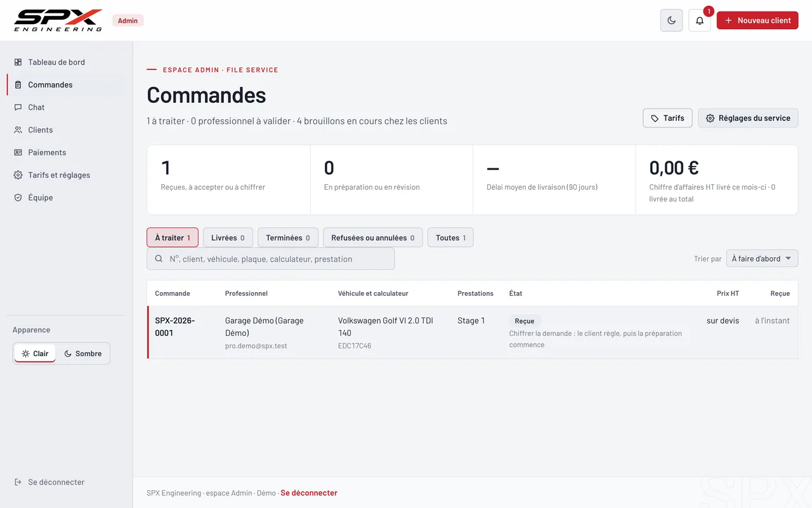Click the Stage 1 prestation cell
Viewport: 812px width, 508px height.
pyautogui.click(x=471, y=321)
